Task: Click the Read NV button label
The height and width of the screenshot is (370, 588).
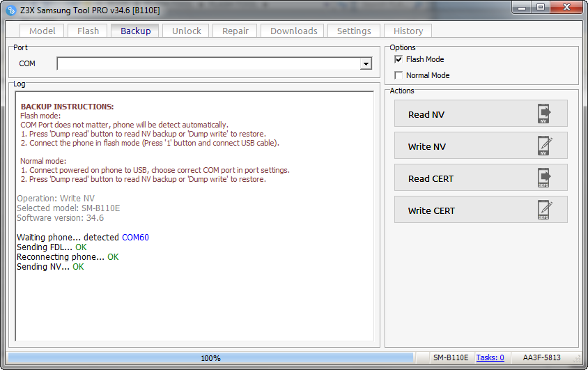Action: coord(426,115)
